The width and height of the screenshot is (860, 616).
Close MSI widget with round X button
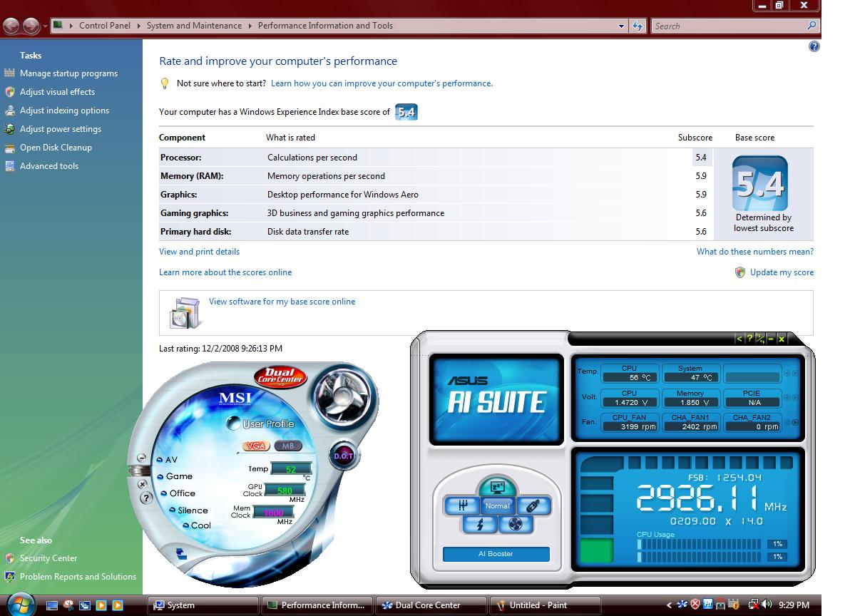click(143, 484)
